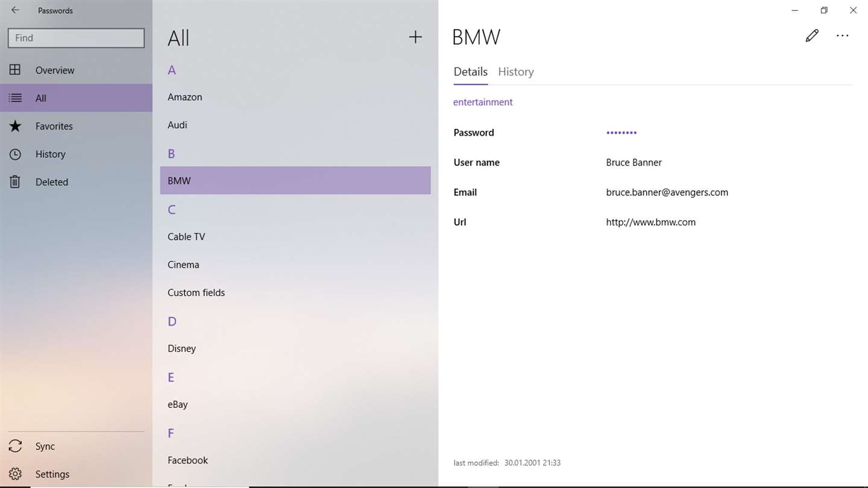Image resolution: width=868 pixels, height=488 pixels.
Task: Select the Disney entry
Action: tap(295, 348)
